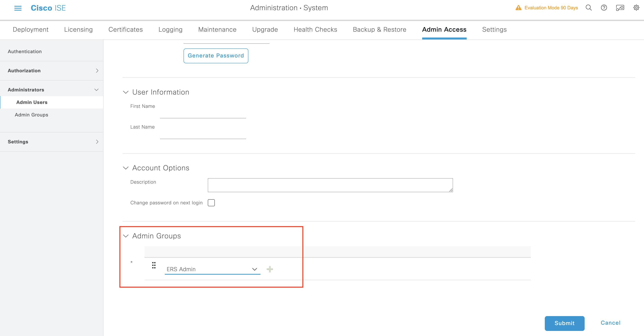This screenshot has height=336, width=644.
Task: Click the drag handle beside ERS Admin
Action: click(154, 265)
